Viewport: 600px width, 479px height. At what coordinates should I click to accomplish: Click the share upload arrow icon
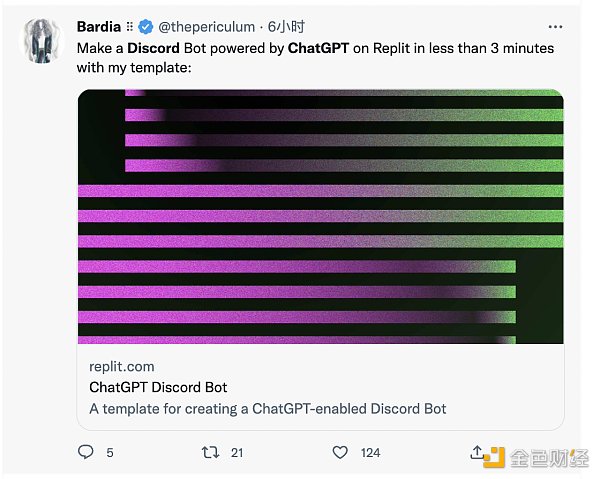click(477, 452)
